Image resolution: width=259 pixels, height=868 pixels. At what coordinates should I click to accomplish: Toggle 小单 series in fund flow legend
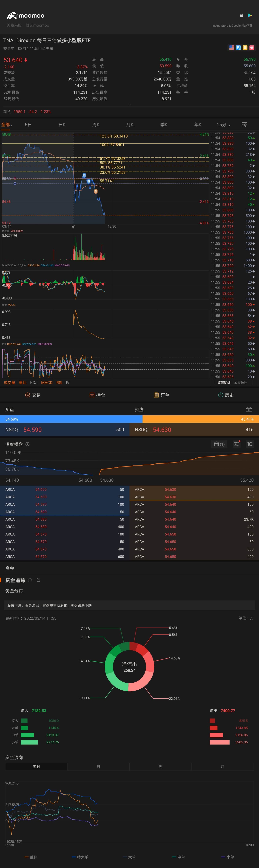[x=228, y=857]
